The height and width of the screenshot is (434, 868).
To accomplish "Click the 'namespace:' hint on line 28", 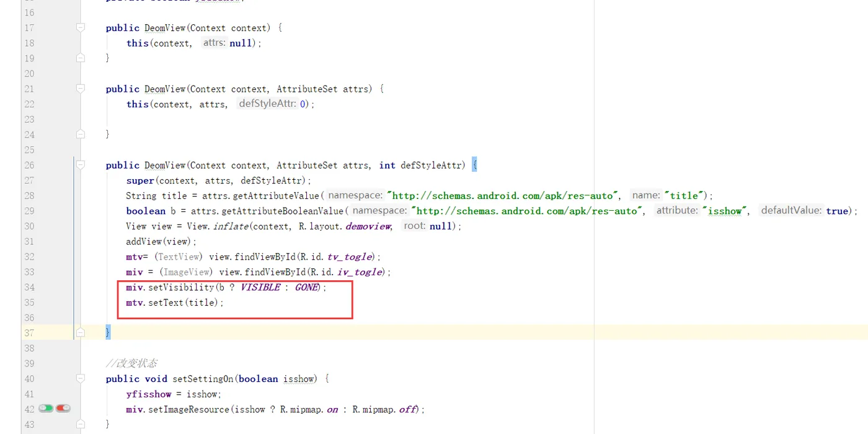I will click(355, 195).
